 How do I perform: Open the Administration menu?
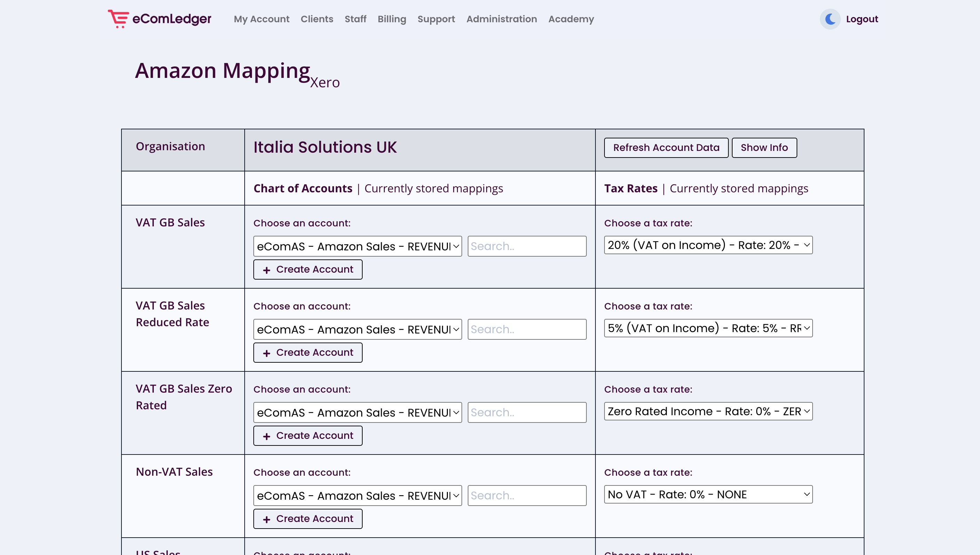coord(501,19)
